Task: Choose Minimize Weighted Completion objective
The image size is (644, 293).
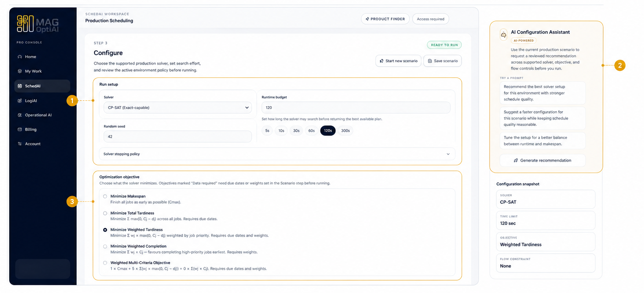Action: 105,246
